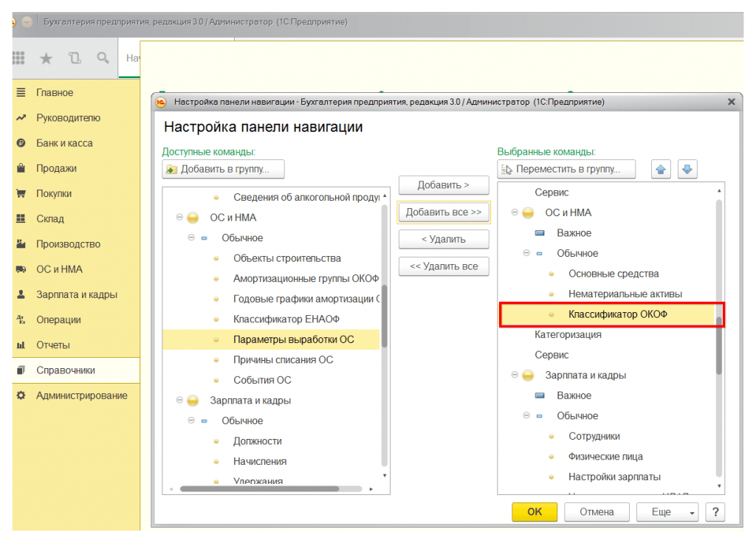Open help with the ? button

coord(715,512)
